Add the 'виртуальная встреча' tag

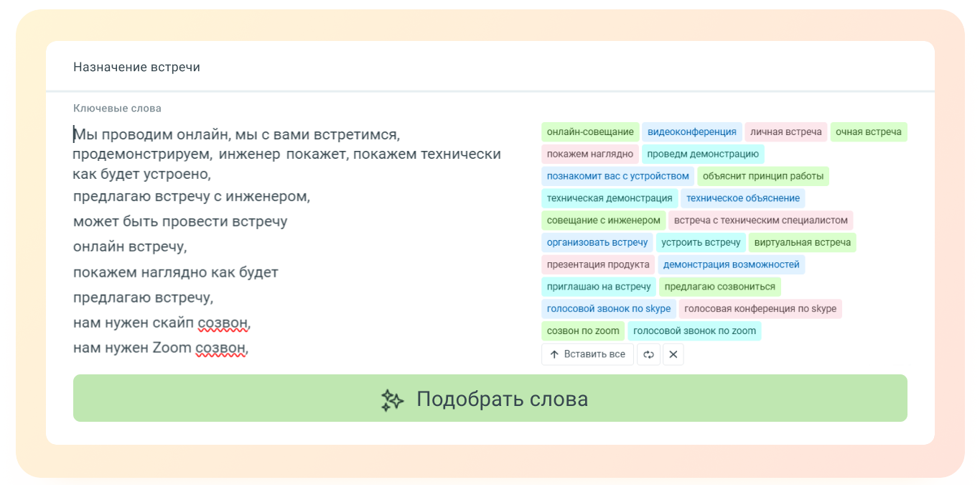click(x=803, y=243)
